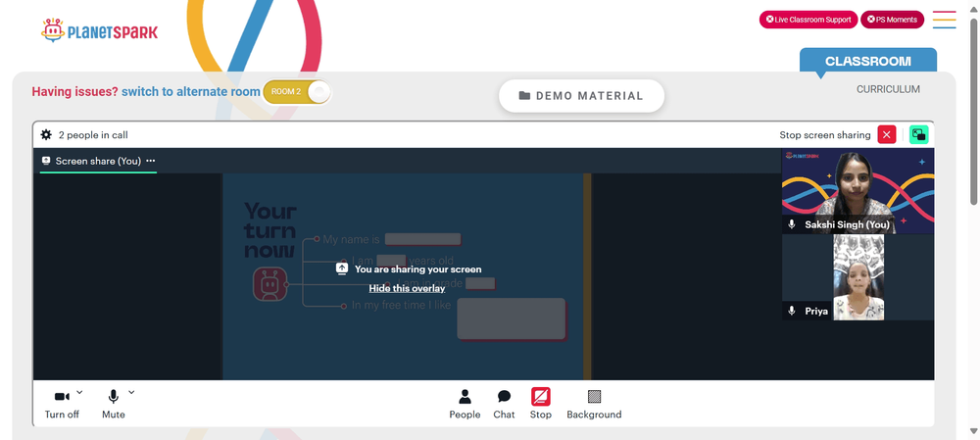
Task: Open PS Moments
Action: pyautogui.click(x=892, y=20)
